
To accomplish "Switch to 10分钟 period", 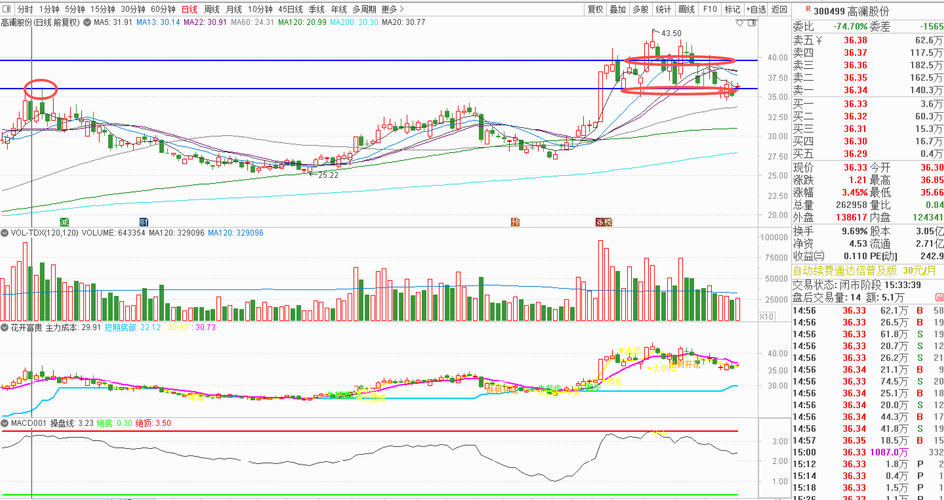I will tap(260, 9).
